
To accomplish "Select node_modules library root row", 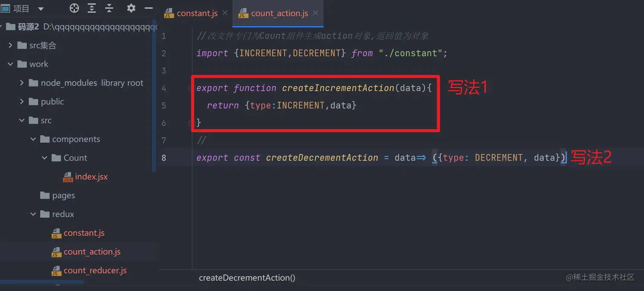I will [x=79, y=83].
